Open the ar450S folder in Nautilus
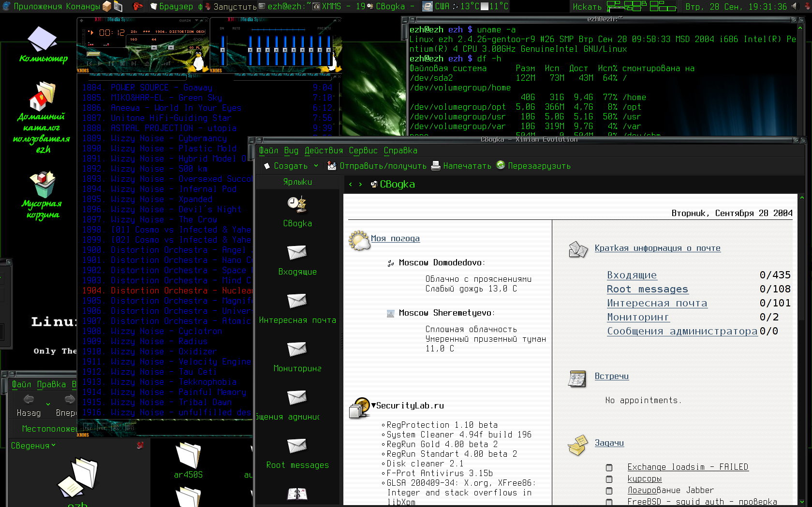The width and height of the screenshot is (812, 507). pyautogui.click(x=188, y=456)
